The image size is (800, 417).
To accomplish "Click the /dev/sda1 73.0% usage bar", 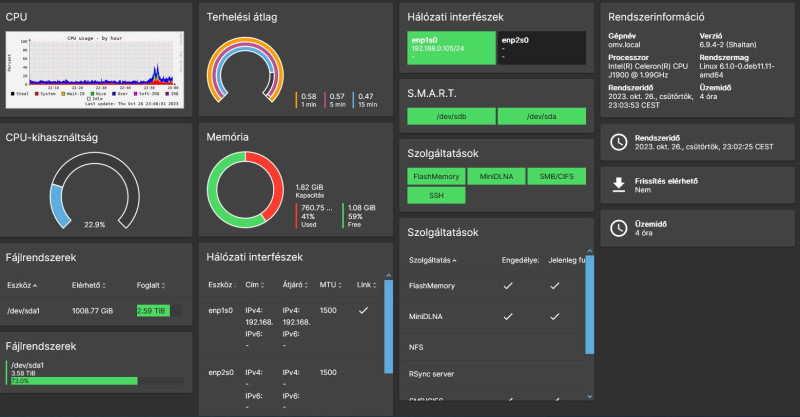I will (x=74, y=381).
